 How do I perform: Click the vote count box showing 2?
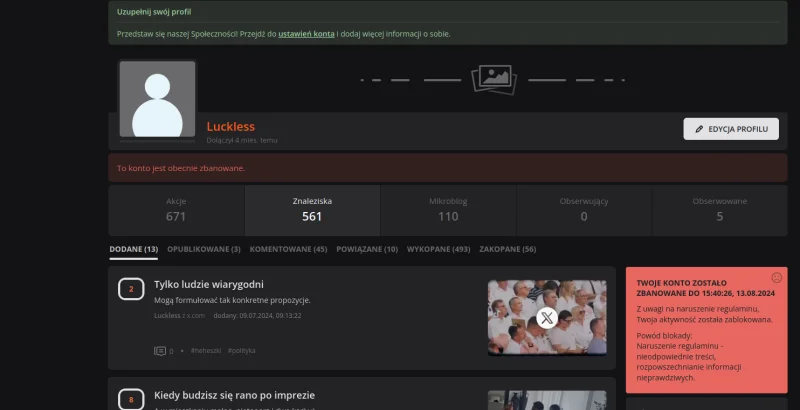[131, 289]
